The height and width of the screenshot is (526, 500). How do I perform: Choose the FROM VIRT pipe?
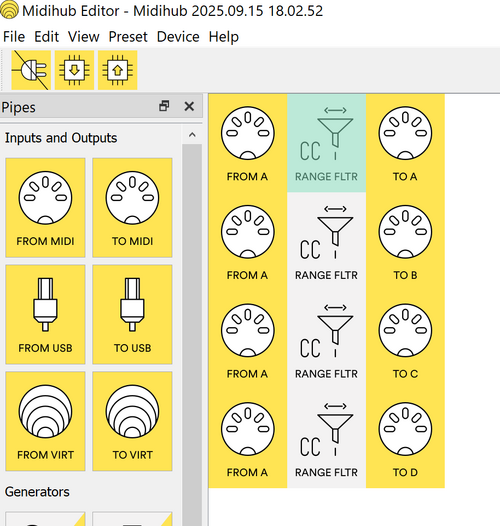[x=45, y=421]
